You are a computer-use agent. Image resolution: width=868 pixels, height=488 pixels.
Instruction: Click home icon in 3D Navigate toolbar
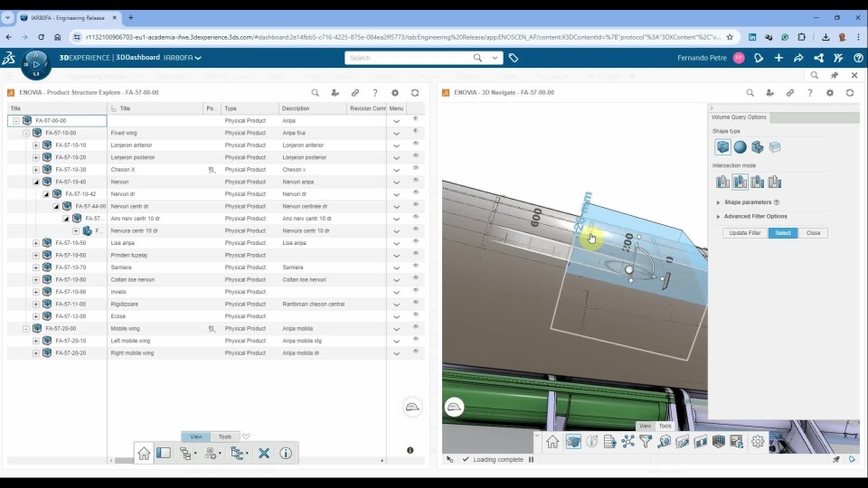(x=552, y=442)
